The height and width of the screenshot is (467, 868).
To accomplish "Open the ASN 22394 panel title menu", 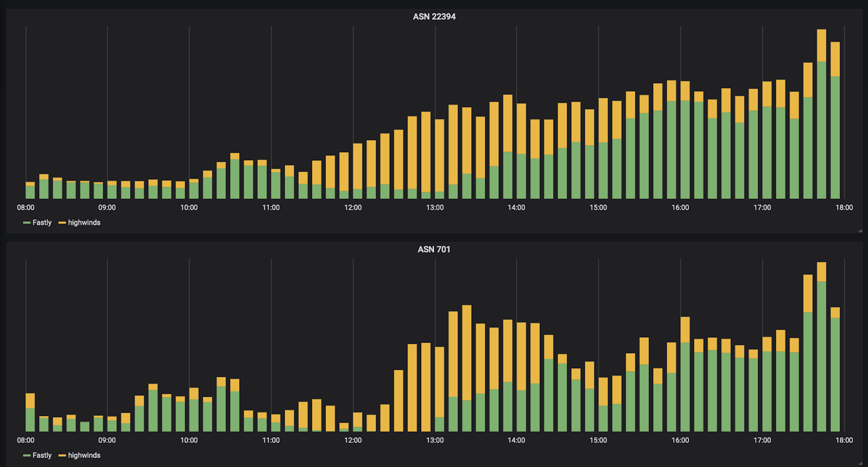I will click(x=434, y=17).
